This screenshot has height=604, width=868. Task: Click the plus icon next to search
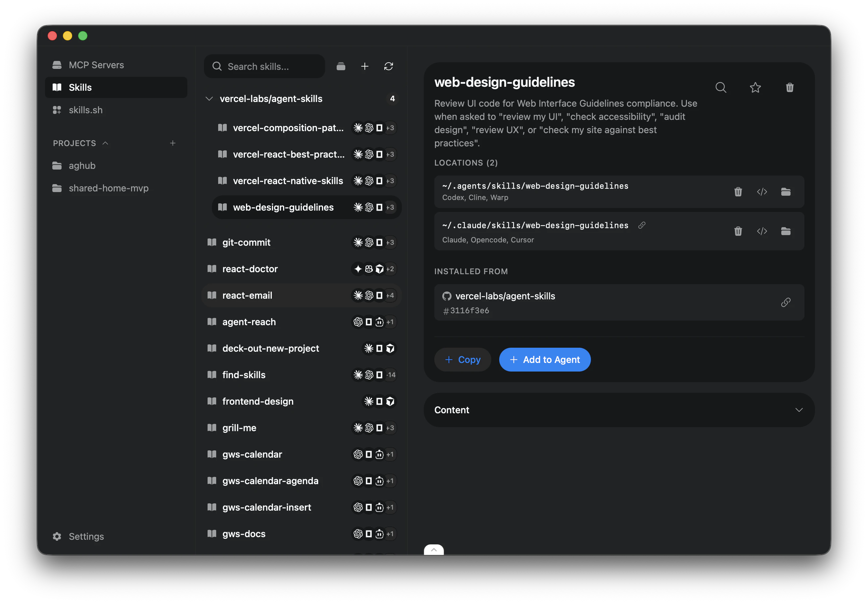[364, 67]
